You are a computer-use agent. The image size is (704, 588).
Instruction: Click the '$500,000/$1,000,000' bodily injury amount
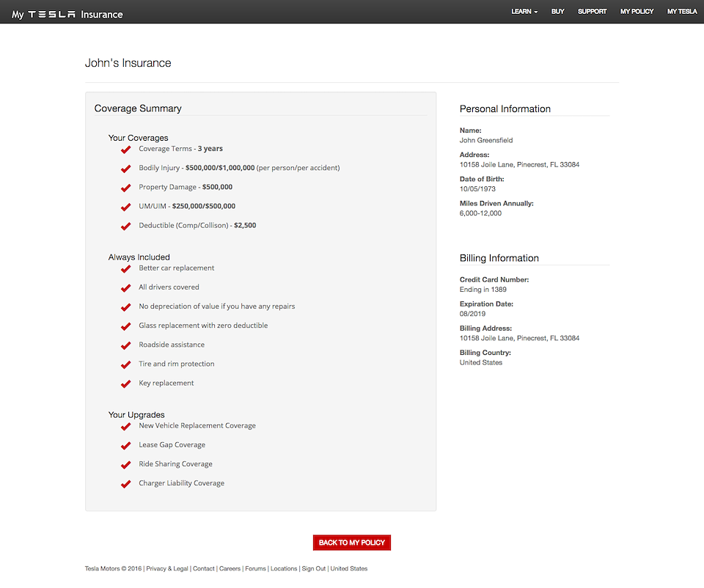[220, 168]
